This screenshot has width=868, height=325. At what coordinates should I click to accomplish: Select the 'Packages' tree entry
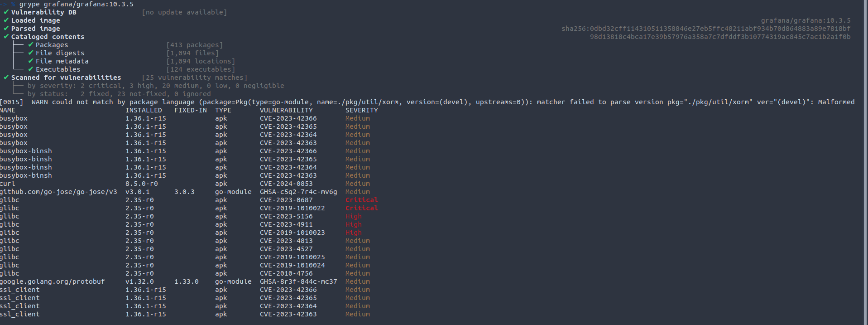tap(52, 45)
